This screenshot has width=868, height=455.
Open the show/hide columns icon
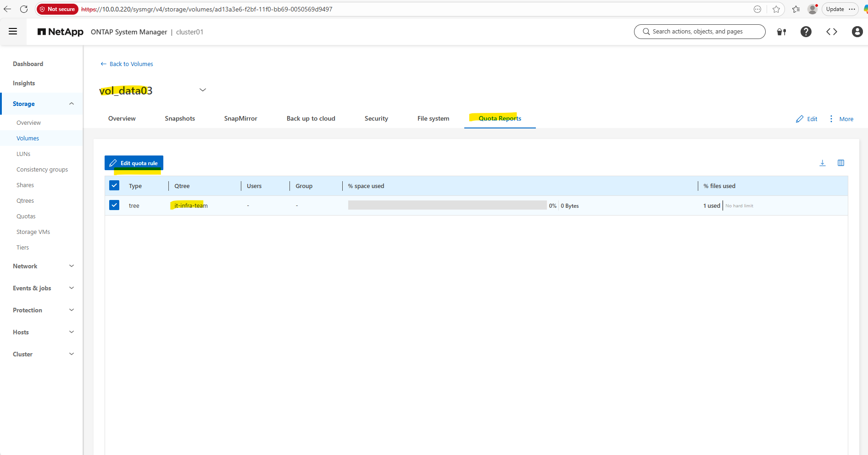[840, 163]
